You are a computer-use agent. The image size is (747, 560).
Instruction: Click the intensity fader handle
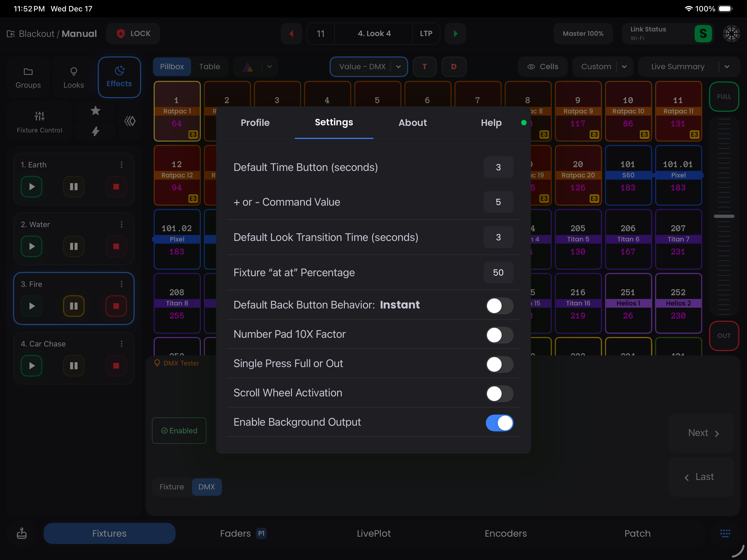click(724, 216)
